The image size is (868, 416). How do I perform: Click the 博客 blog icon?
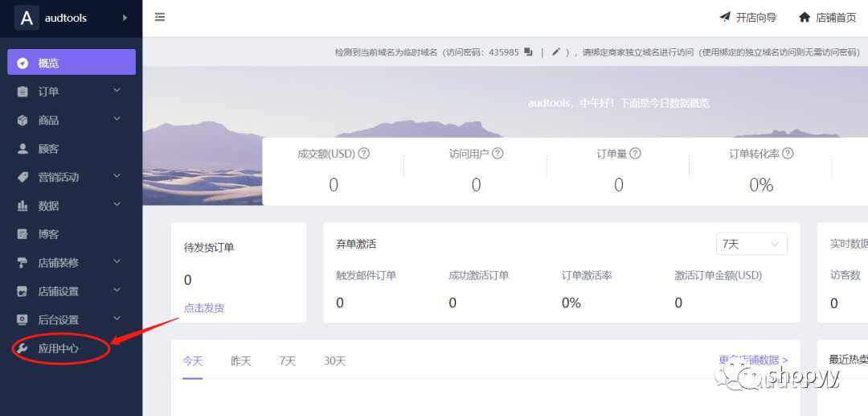[x=23, y=234]
